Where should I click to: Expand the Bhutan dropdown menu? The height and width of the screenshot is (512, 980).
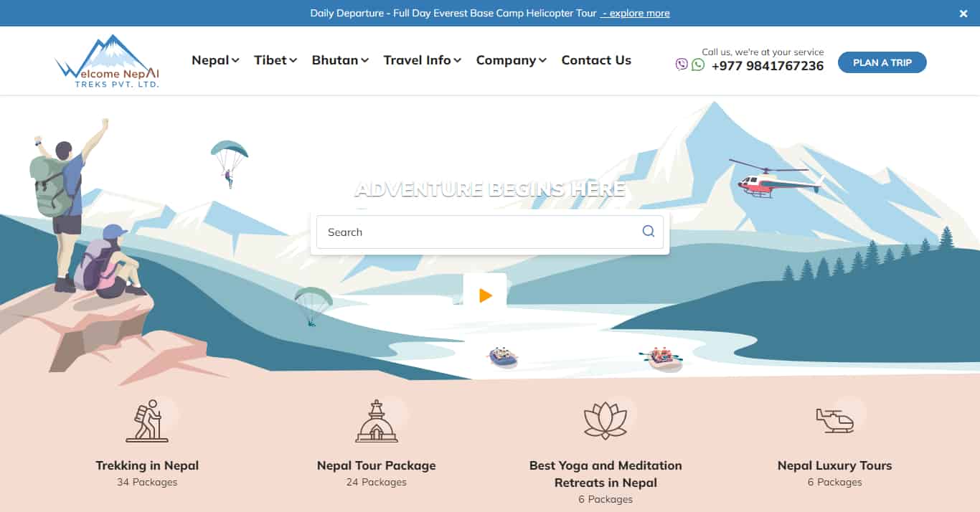coord(340,60)
